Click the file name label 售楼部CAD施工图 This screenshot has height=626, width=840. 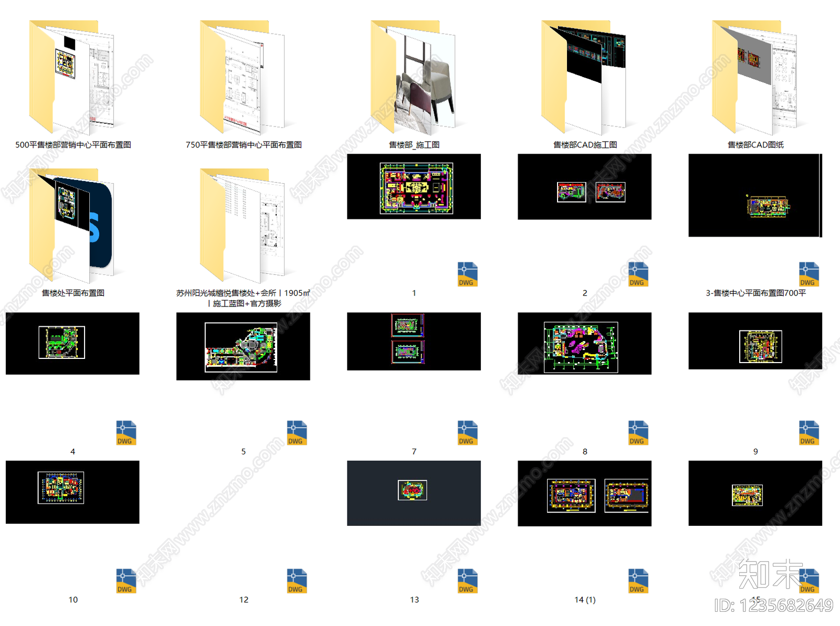tap(585, 145)
